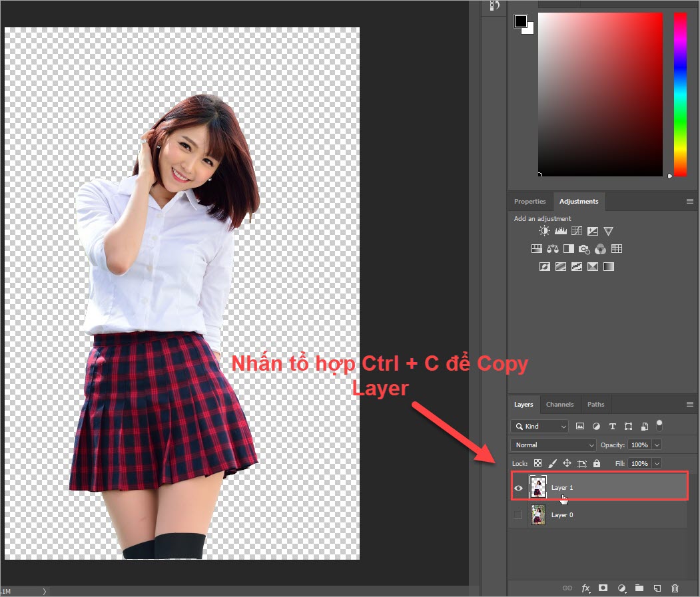Open the blend mode dropdown showing Normal
This screenshot has width=700, height=597.
click(553, 445)
